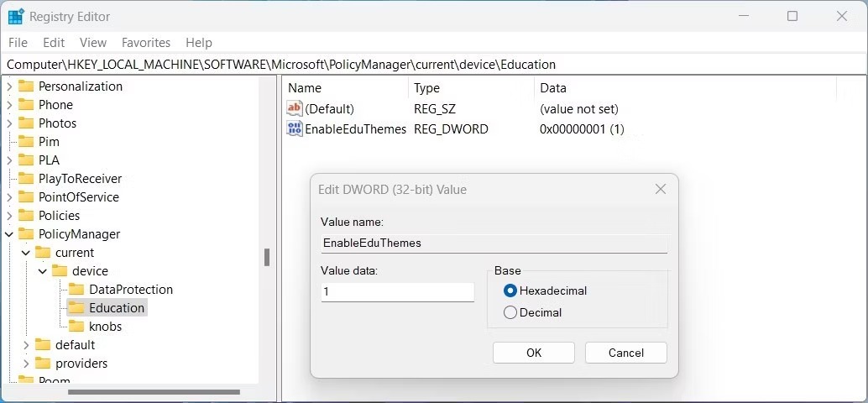This screenshot has width=868, height=403.
Task: Click the Phone folder icon
Action: [x=26, y=105]
